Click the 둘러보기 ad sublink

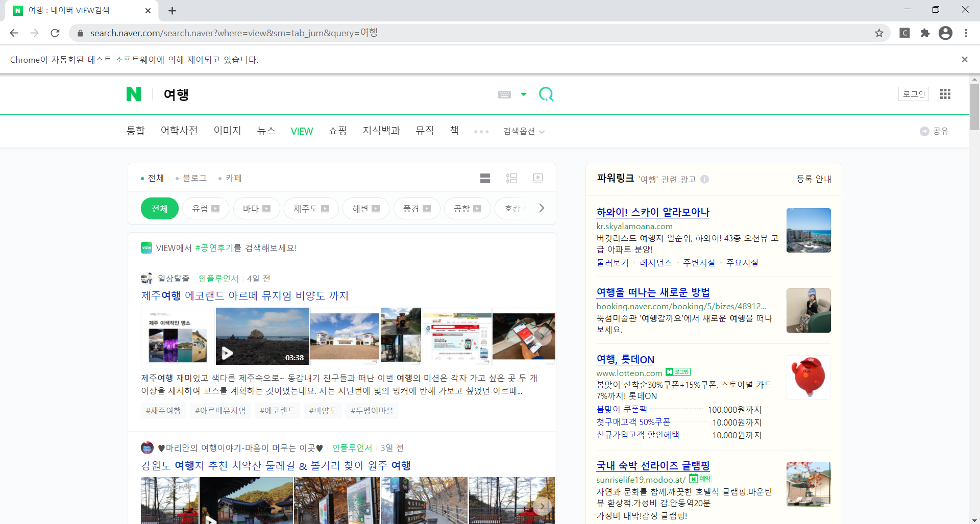[612, 263]
